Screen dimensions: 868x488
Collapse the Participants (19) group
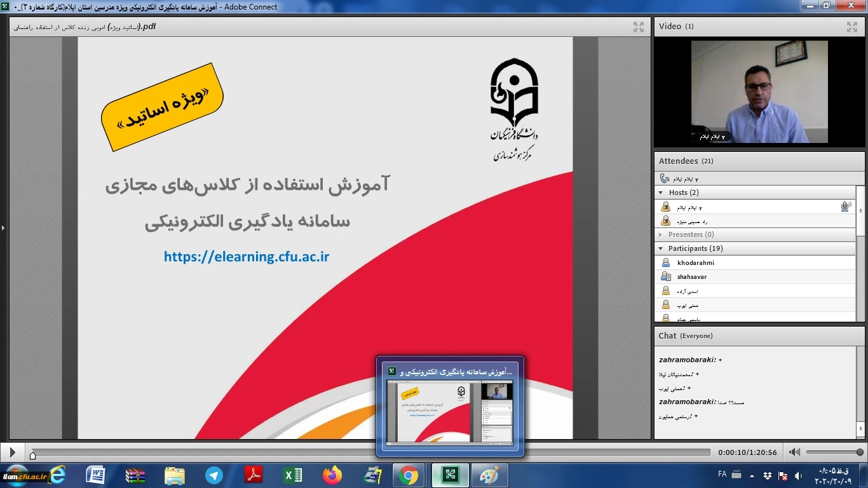coord(661,248)
